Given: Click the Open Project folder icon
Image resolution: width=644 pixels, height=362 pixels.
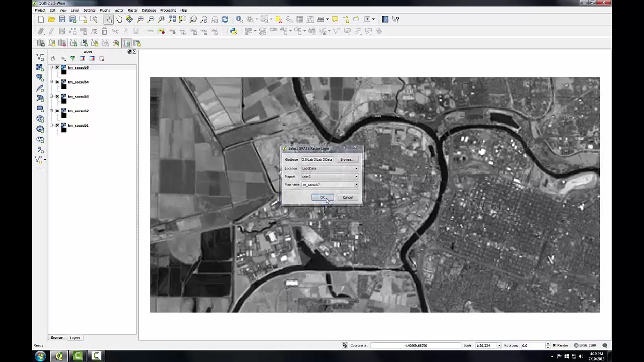Looking at the screenshot, I should coord(51,19).
